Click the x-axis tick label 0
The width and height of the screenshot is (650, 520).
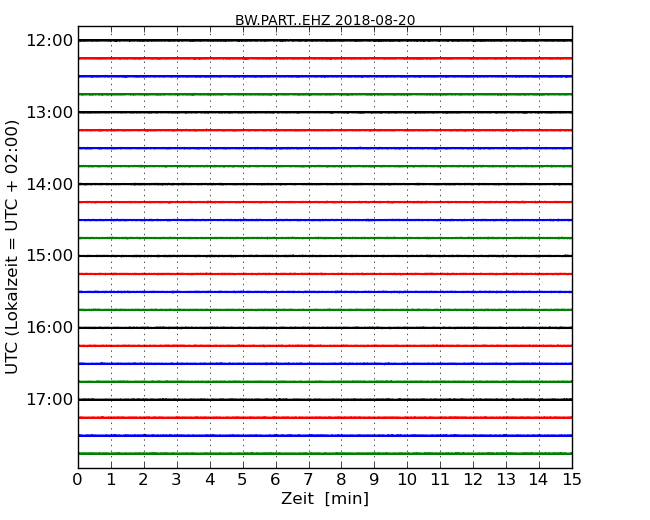pos(78,479)
